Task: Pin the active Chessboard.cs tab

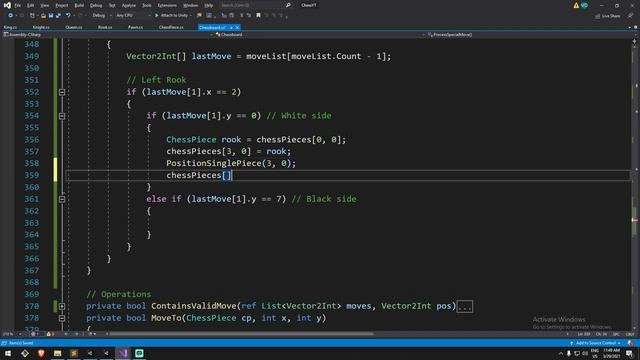Action: coord(231,27)
